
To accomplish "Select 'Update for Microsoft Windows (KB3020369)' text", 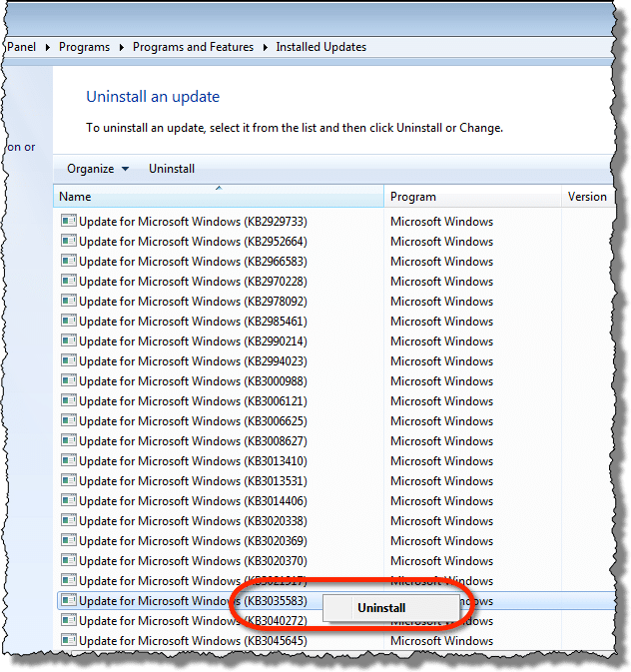I will (x=193, y=541).
